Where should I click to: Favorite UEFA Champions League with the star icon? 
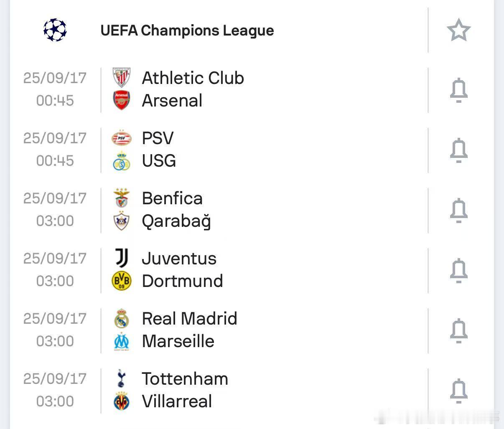[458, 30]
